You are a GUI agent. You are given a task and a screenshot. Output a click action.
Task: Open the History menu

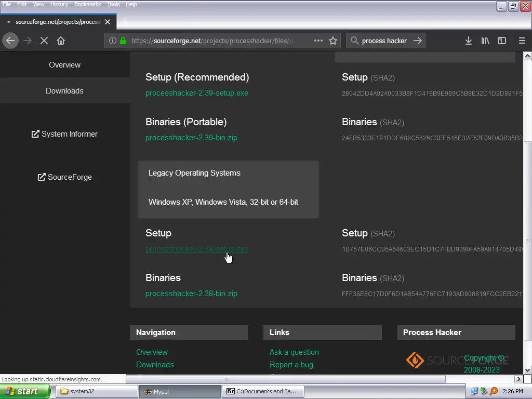[x=59, y=4]
